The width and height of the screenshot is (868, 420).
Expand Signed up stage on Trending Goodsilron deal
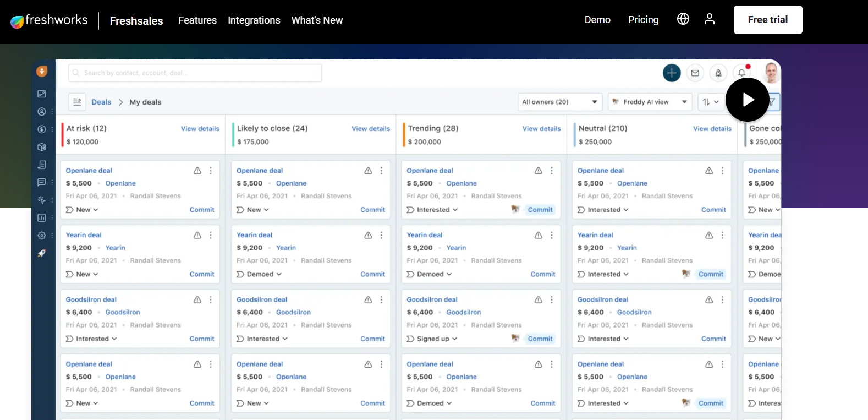432,339
